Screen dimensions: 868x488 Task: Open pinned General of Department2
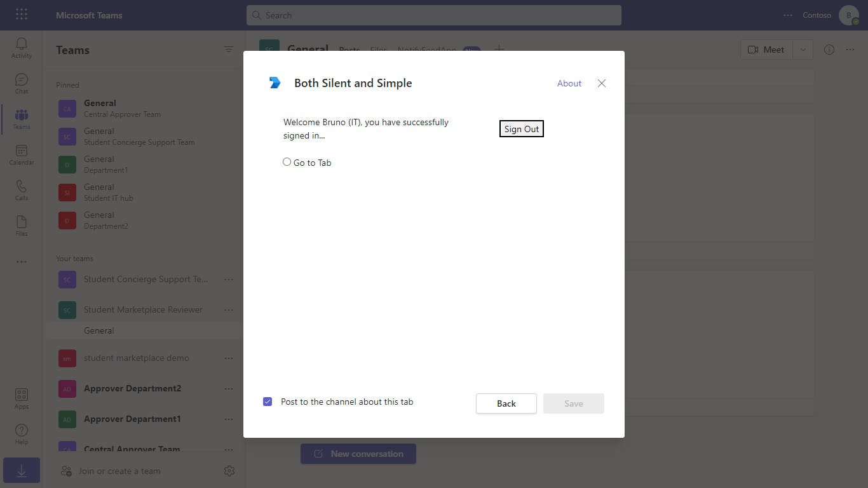coord(144,220)
